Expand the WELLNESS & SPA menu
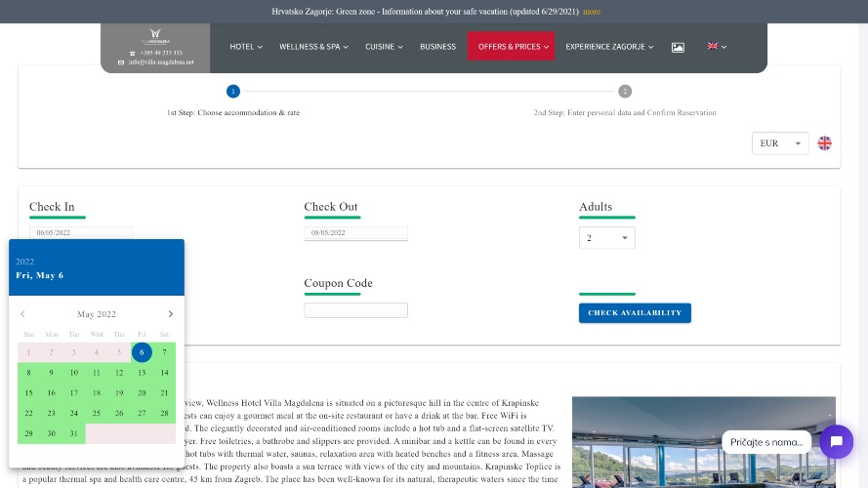868x488 pixels. [313, 47]
